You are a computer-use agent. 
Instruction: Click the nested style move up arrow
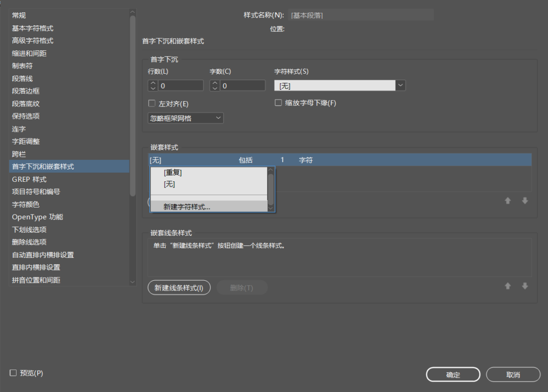point(508,201)
